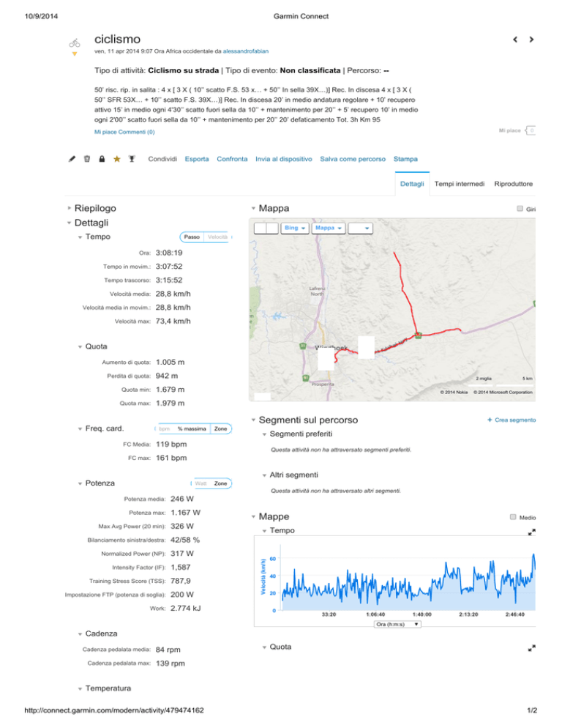Open the Condividi menu
The image size is (562, 728).
162,159
